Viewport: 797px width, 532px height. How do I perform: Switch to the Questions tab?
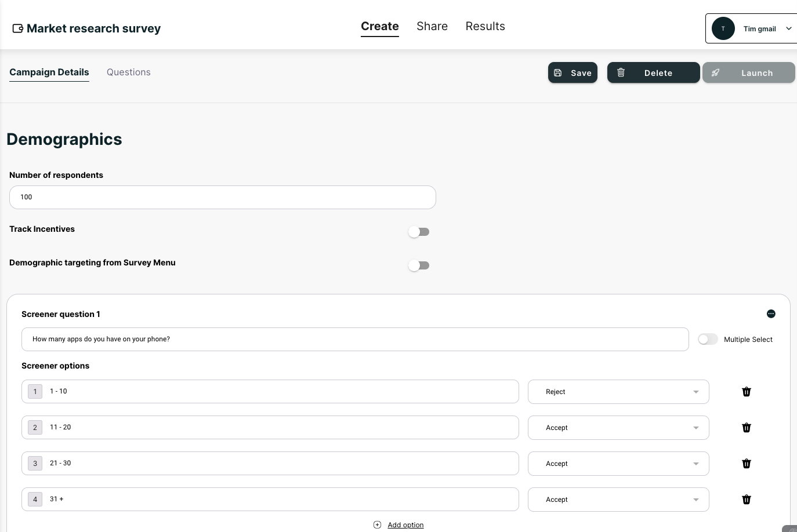tap(129, 72)
